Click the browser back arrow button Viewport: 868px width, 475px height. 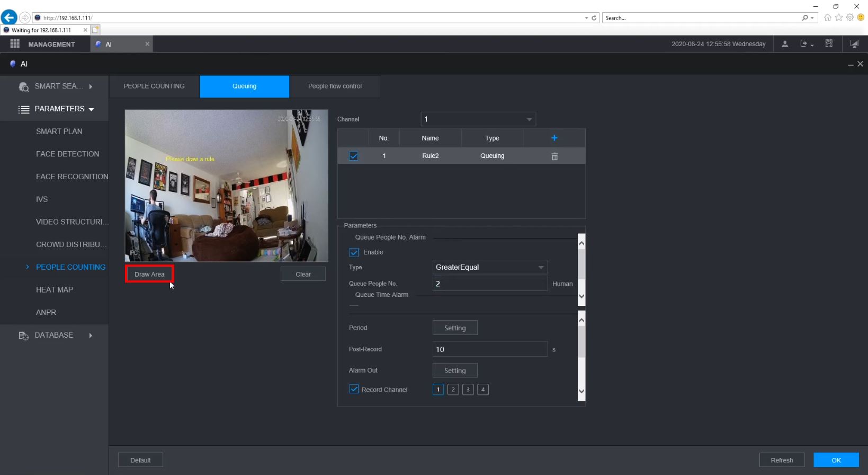point(9,17)
